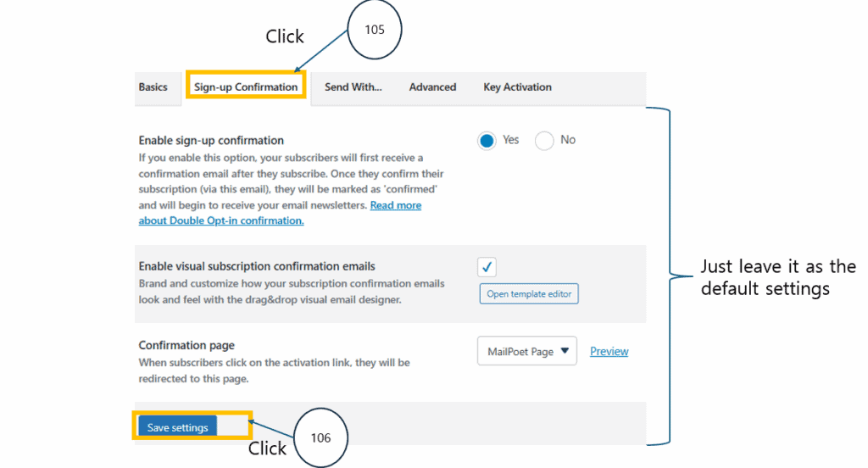
Task: Click the Enable visual subscription confirmation emails label
Action: [x=257, y=266]
